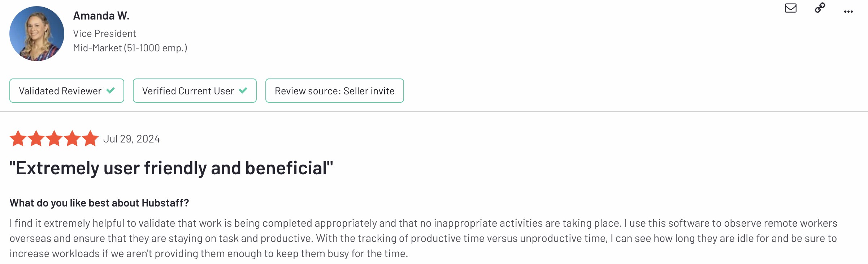Select the Validated Reviewer badge

pyautogui.click(x=60, y=91)
